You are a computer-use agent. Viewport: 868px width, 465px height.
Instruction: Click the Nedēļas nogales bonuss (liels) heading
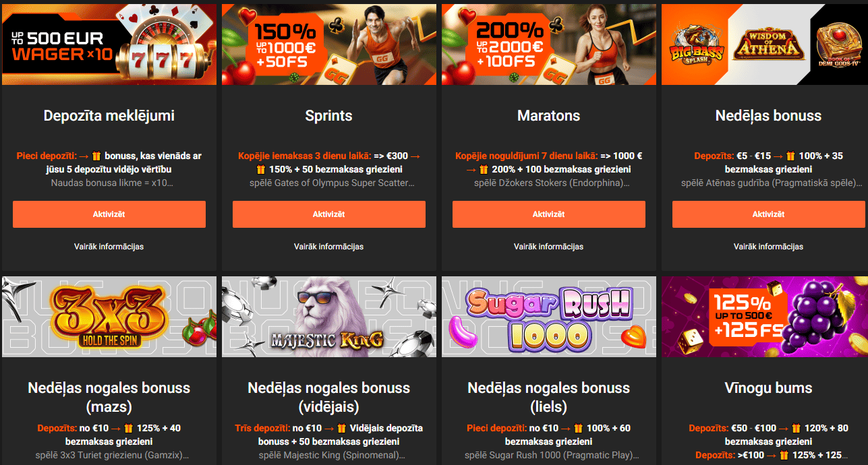(x=548, y=397)
